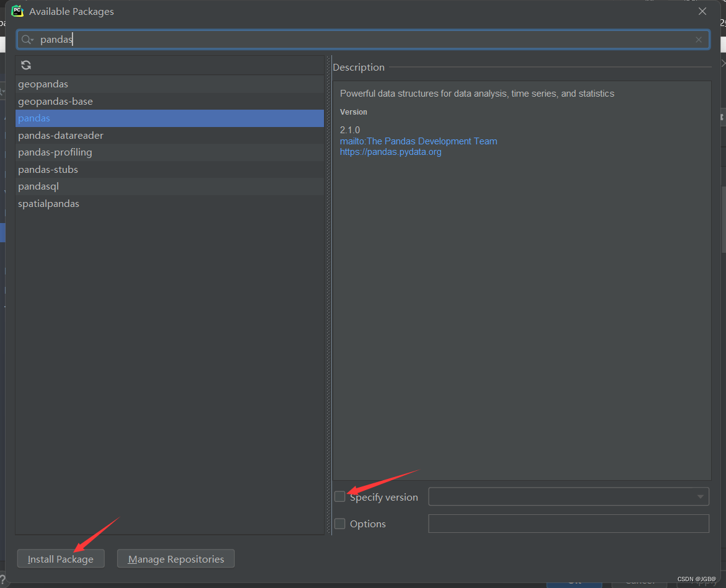Select the pandas package row
Image resolution: width=726 pixels, height=588 pixels.
point(170,118)
